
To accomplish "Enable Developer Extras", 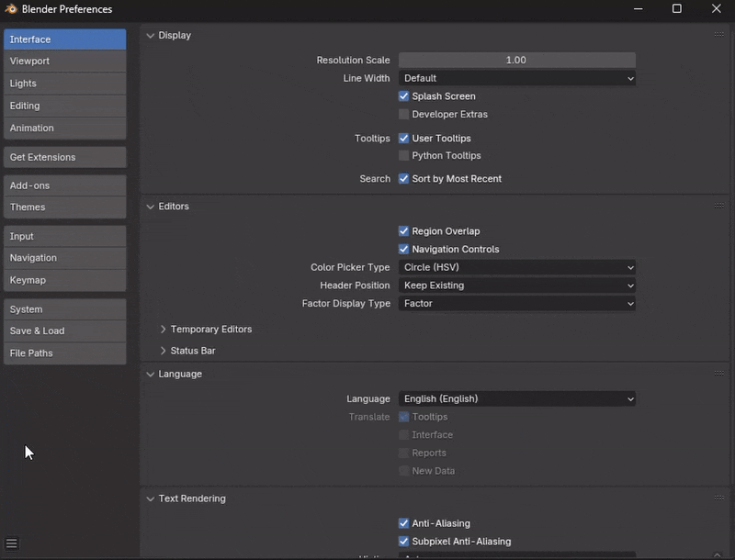I will pyautogui.click(x=403, y=114).
